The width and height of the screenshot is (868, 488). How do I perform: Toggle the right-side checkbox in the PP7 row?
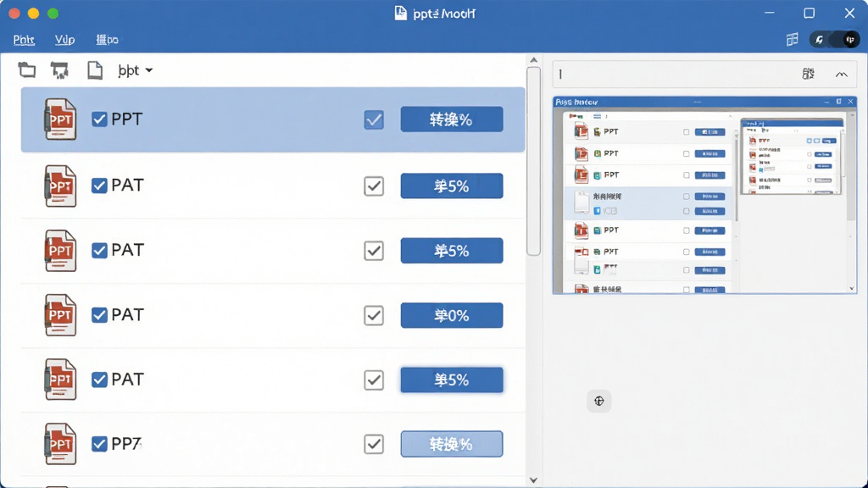pyautogui.click(x=374, y=444)
